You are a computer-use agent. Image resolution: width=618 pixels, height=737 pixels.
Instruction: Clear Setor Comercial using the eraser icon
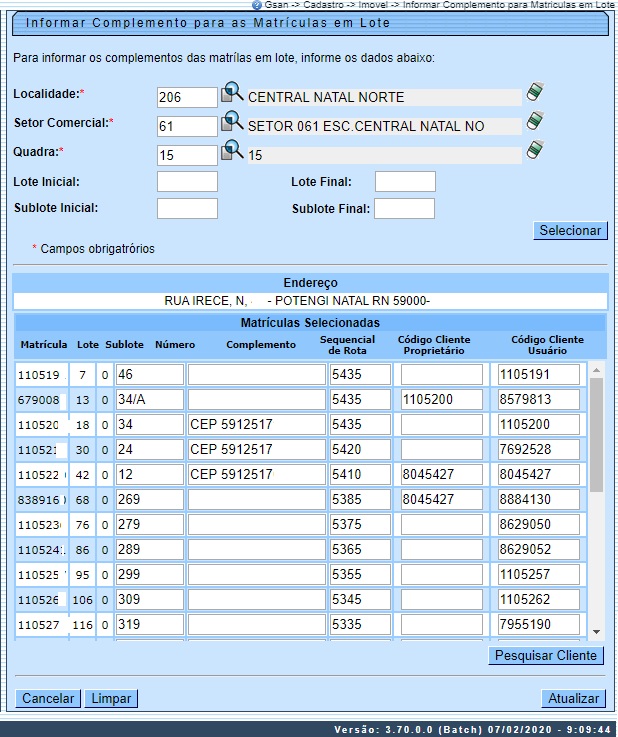click(x=535, y=123)
